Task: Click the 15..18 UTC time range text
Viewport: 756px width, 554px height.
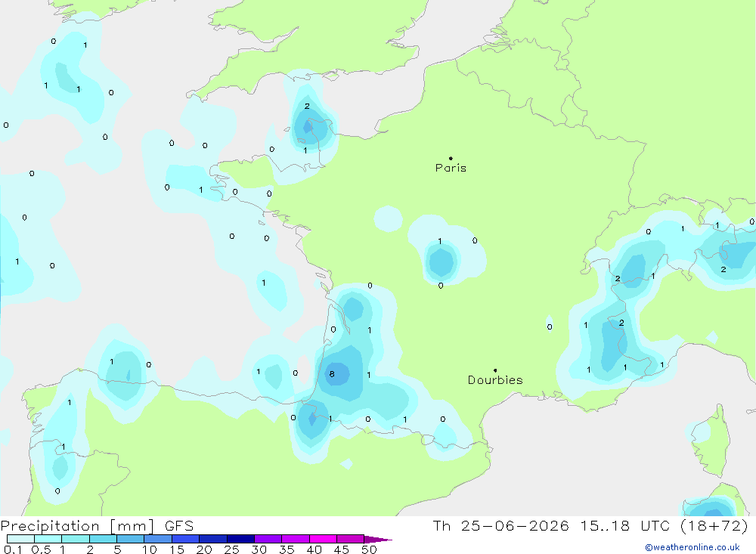Action: coord(621,525)
